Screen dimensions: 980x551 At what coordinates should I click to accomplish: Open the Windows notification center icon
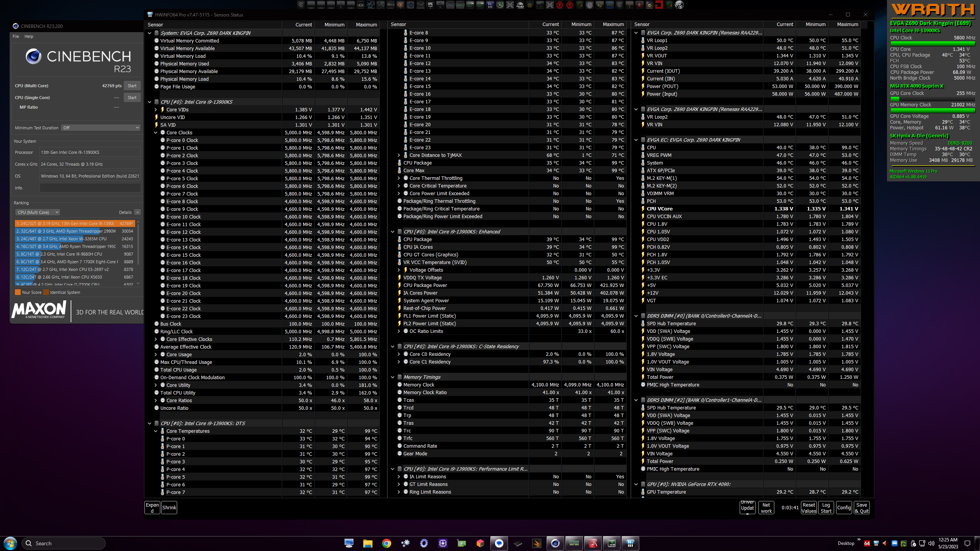coord(967,543)
